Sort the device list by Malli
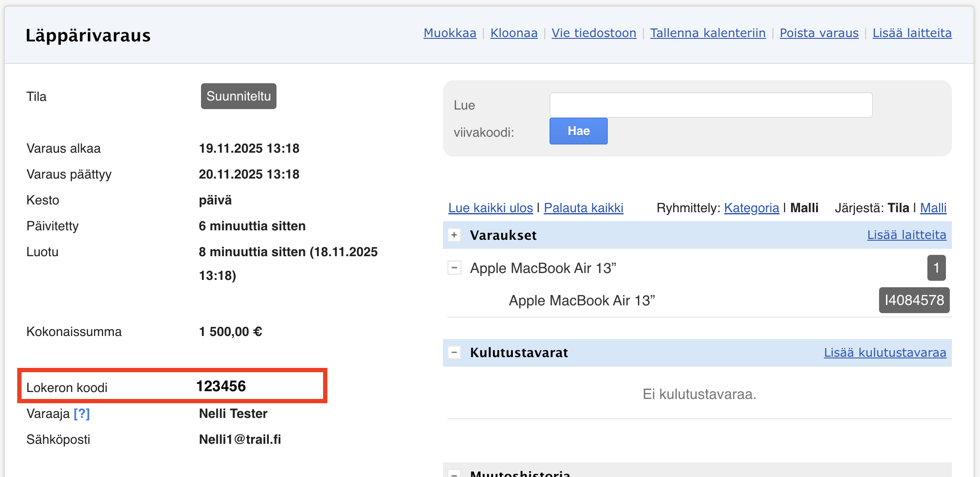This screenshot has width=980, height=477. coord(933,208)
